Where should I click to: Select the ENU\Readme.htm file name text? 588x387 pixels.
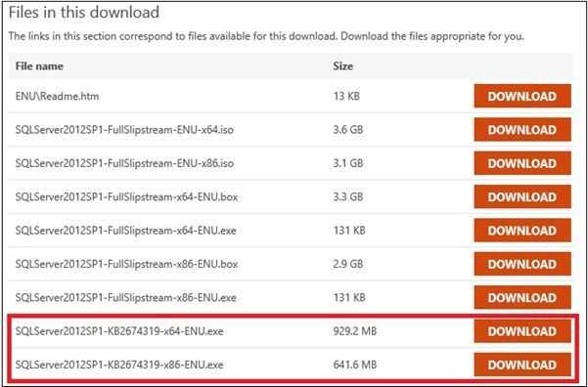pos(58,97)
